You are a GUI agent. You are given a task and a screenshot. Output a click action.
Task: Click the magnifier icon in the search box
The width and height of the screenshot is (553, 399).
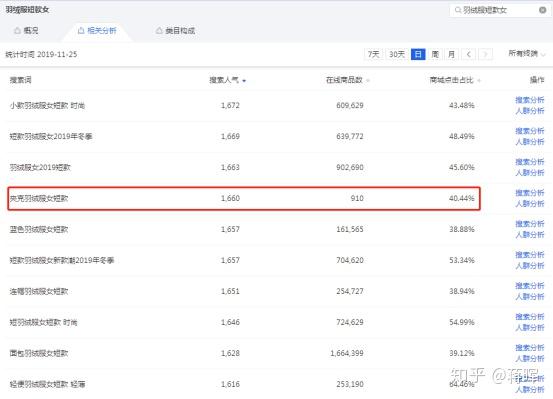(x=458, y=10)
